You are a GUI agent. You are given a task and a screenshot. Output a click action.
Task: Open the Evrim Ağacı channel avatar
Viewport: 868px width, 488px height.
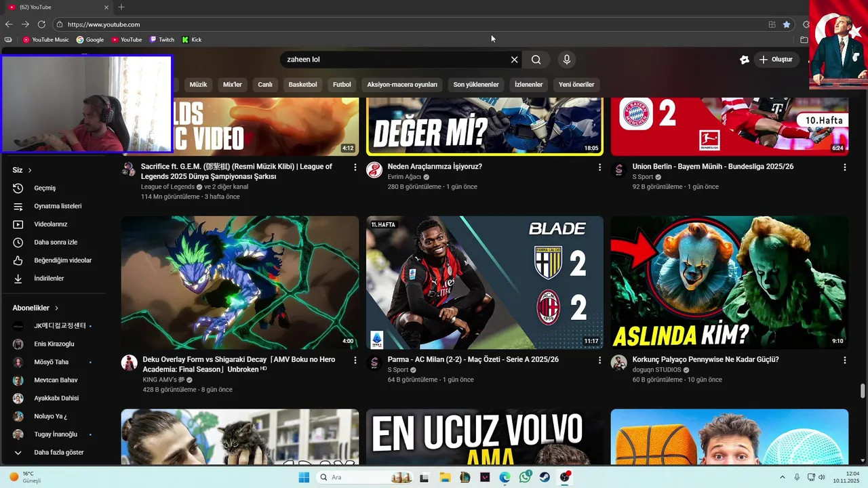(x=374, y=169)
